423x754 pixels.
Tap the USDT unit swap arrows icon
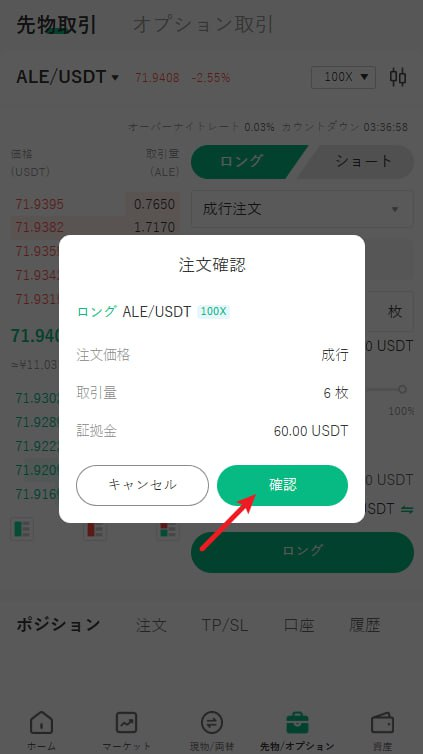[x=407, y=509]
